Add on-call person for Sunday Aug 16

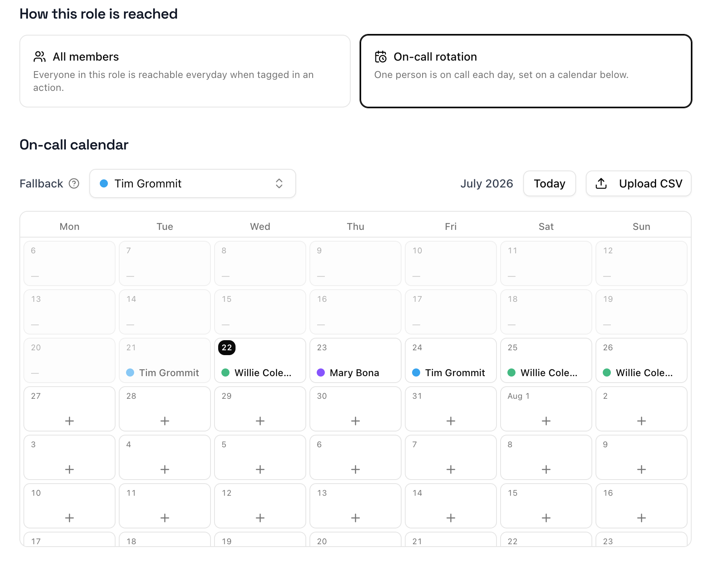[x=642, y=518]
